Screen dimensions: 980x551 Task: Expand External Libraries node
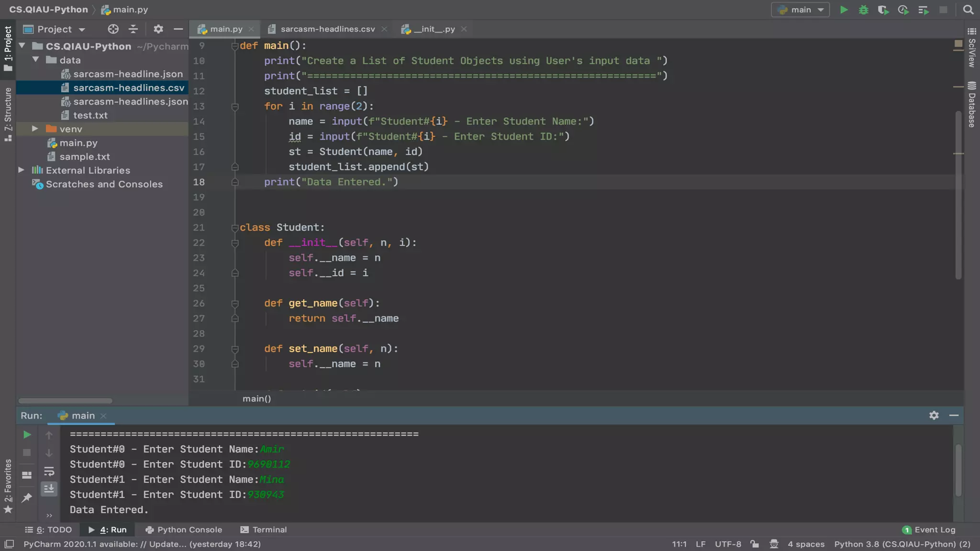click(21, 170)
